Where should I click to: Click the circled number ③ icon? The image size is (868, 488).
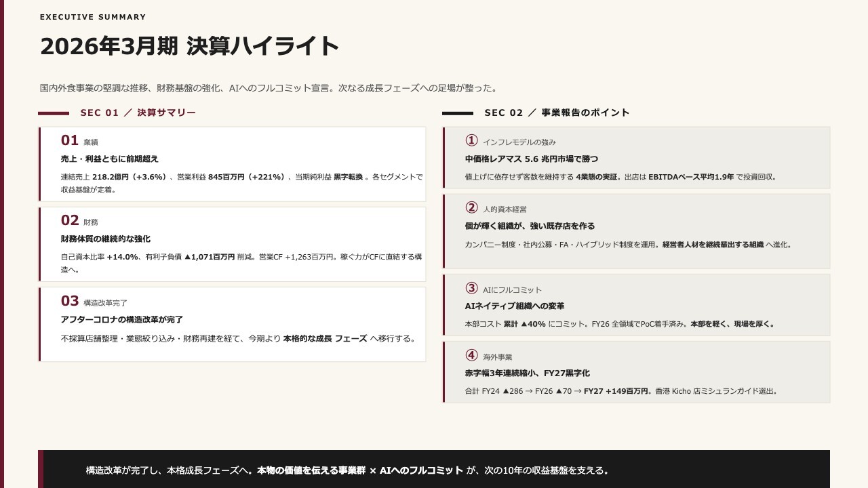pyautogui.click(x=471, y=288)
